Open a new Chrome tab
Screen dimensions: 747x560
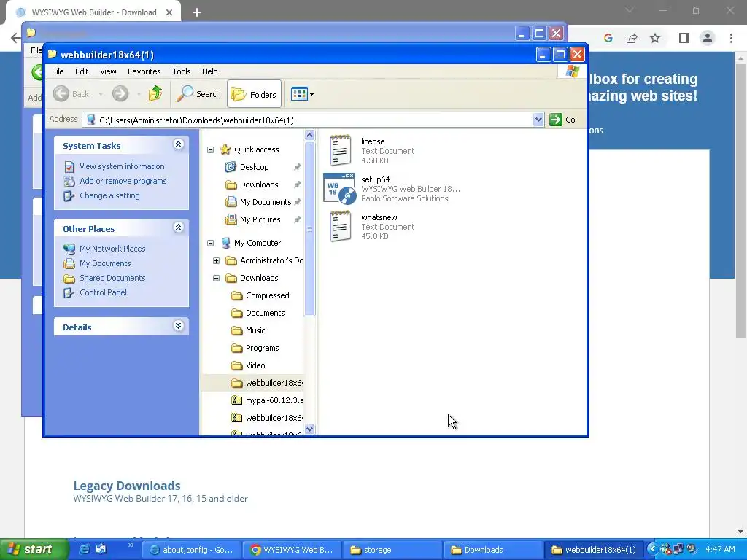[197, 12]
